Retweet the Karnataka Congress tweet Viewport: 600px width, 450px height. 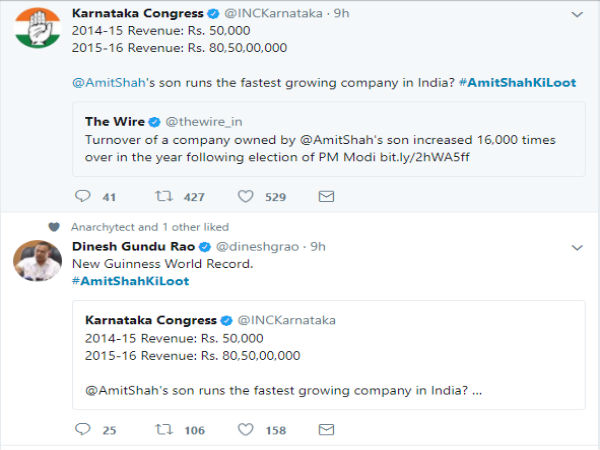click(x=163, y=197)
